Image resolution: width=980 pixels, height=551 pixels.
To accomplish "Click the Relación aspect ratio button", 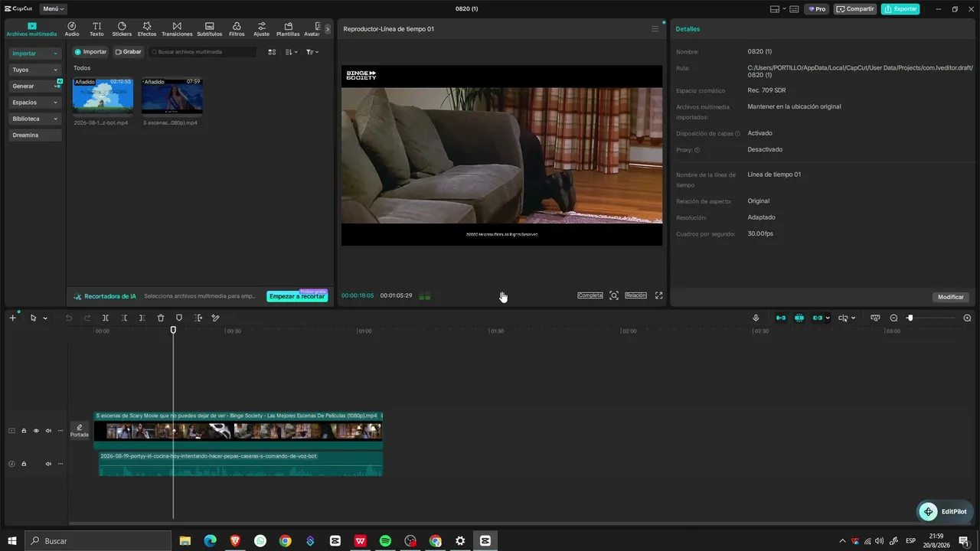I will [635, 295].
